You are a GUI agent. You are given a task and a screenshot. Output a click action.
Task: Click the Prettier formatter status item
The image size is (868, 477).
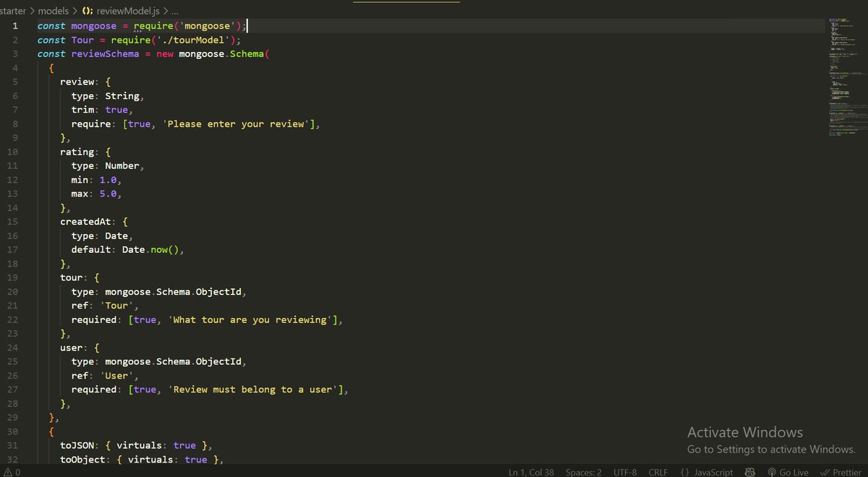[x=841, y=472]
